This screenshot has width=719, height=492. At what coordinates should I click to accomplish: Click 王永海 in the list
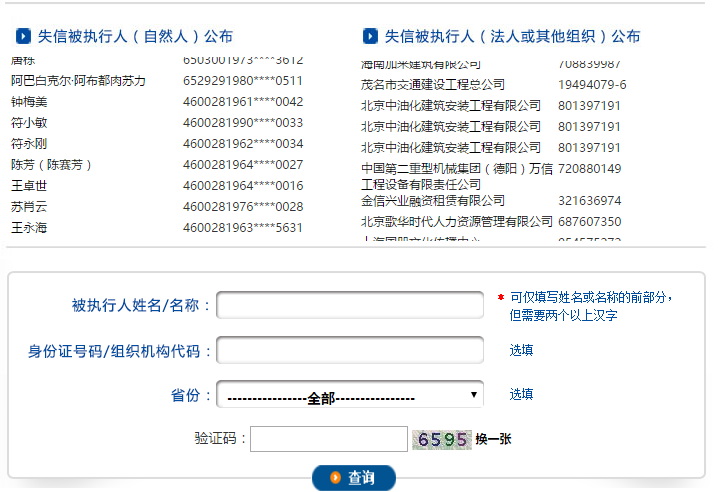[x=29, y=227]
